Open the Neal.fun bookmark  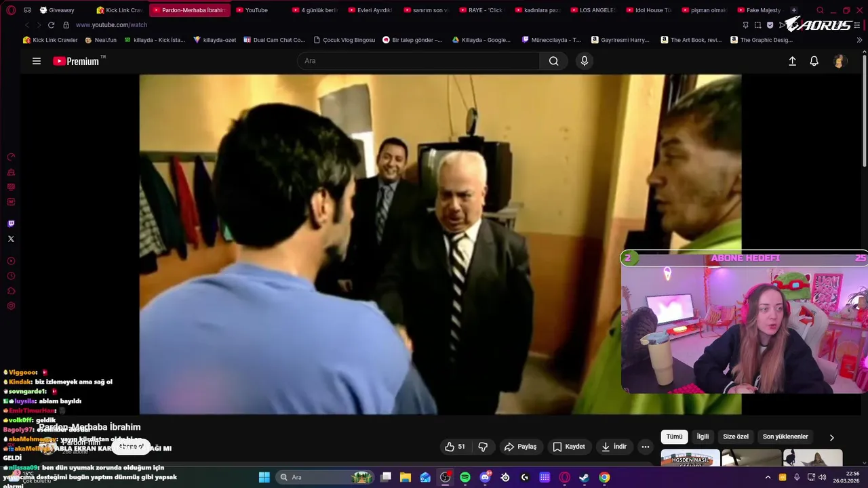tap(100, 40)
